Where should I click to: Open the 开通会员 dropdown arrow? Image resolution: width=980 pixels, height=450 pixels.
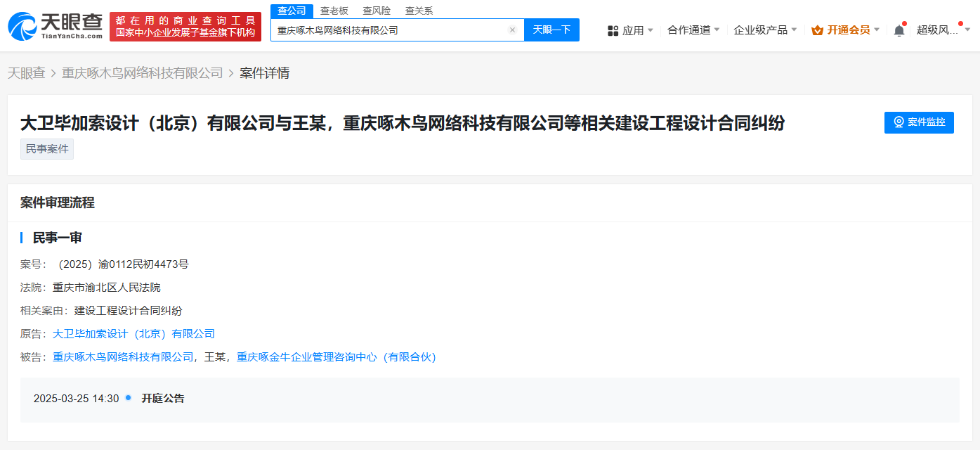[x=876, y=30]
